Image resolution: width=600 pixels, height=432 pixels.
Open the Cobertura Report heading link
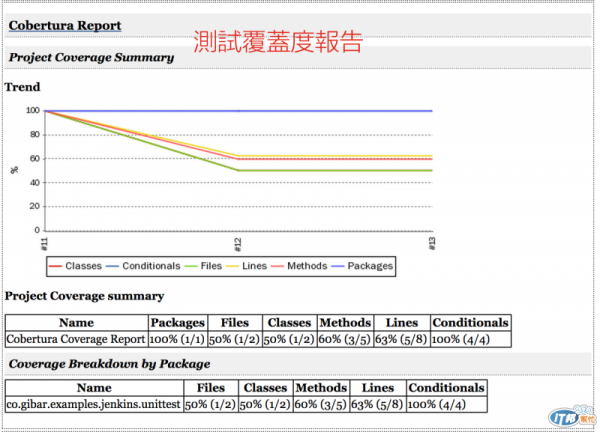[65, 26]
